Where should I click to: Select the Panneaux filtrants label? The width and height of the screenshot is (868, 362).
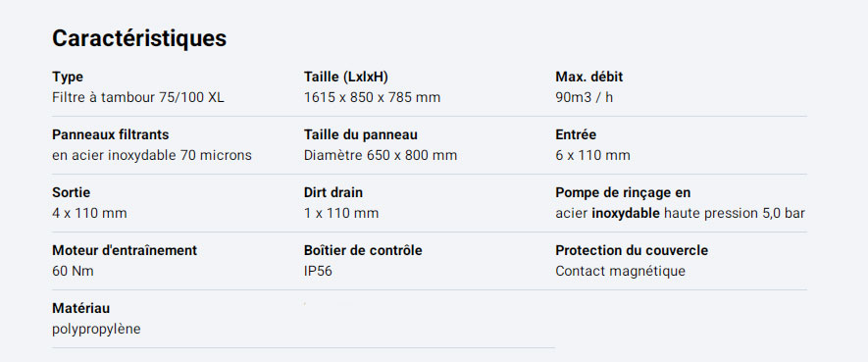click(110, 134)
